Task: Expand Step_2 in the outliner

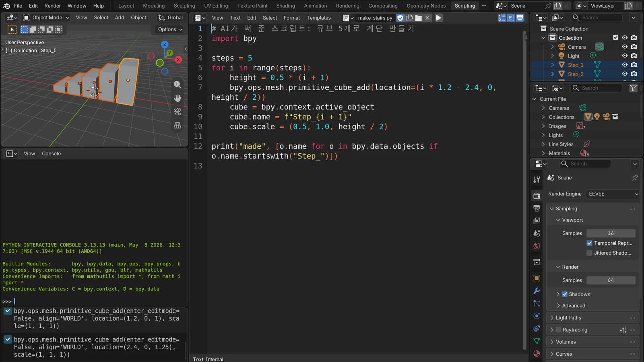Action: pyautogui.click(x=552, y=74)
